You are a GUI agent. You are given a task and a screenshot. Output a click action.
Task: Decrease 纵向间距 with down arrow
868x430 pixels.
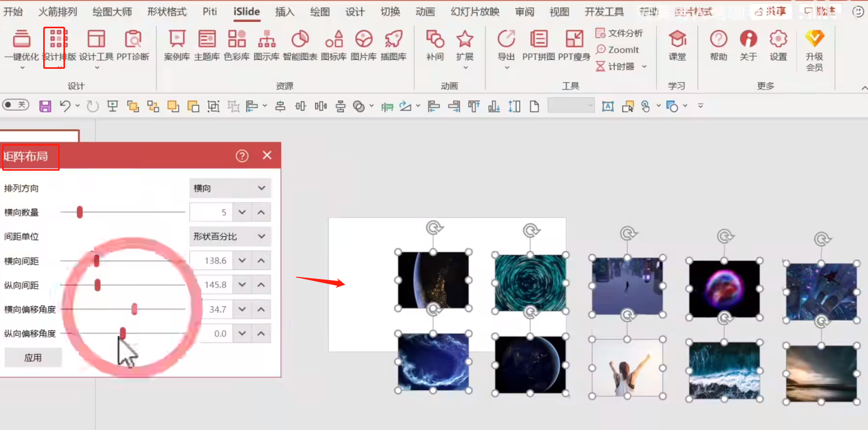[x=242, y=285]
